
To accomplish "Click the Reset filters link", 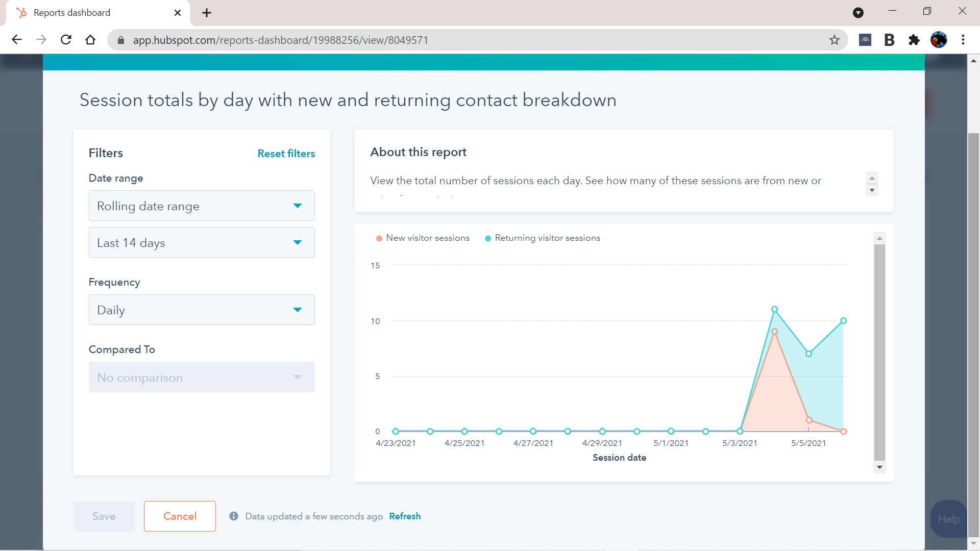I will click(x=286, y=154).
